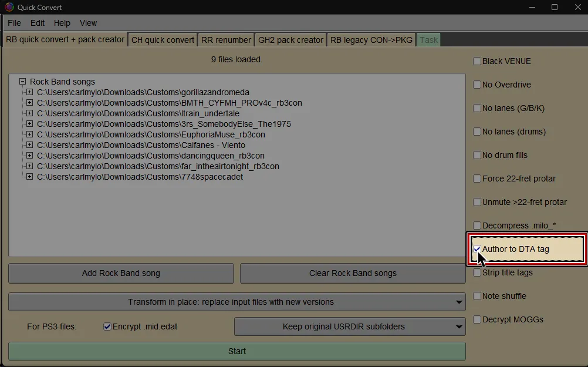
Task: Open the Help menu
Action: coord(62,23)
